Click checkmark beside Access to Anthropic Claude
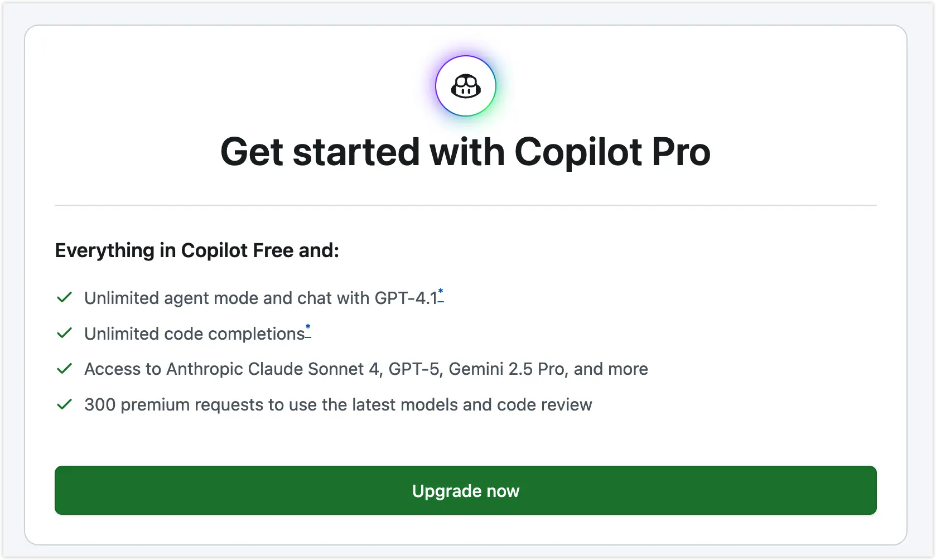The height and width of the screenshot is (560, 936). pos(65,369)
